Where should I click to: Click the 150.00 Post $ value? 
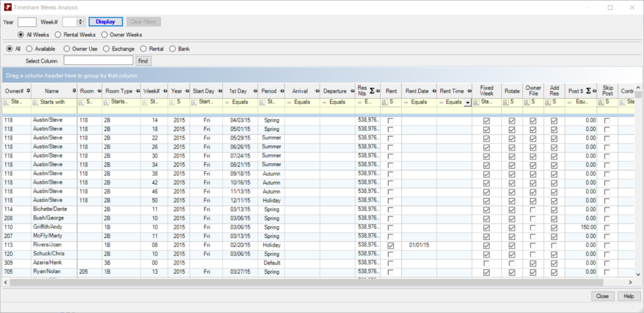click(588, 227)
